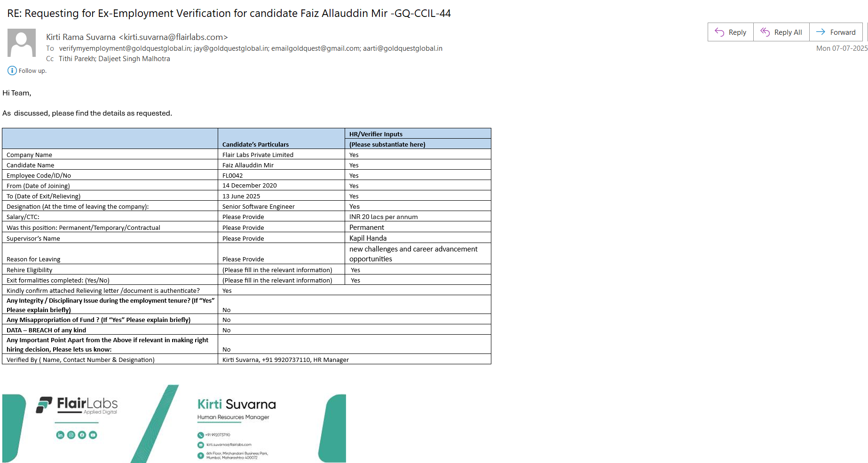
Task: Select sender name Kirti Rama Suvarna
Action: tap(81, 37)
